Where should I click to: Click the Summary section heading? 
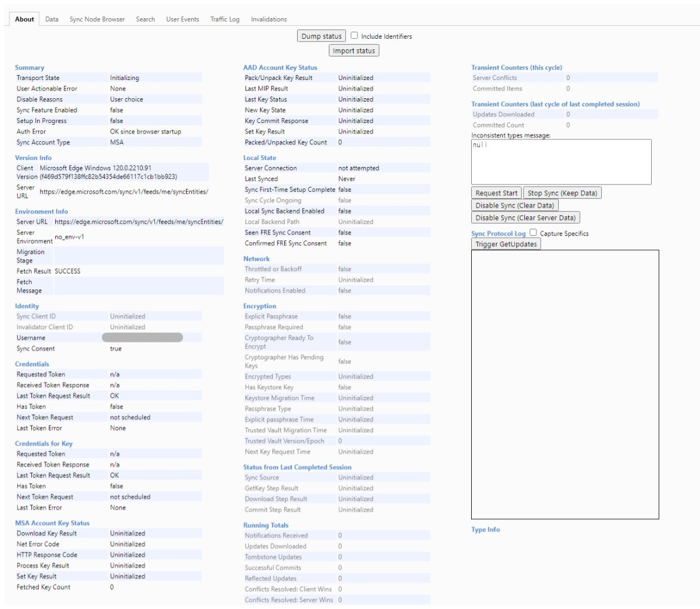[29, 68]
